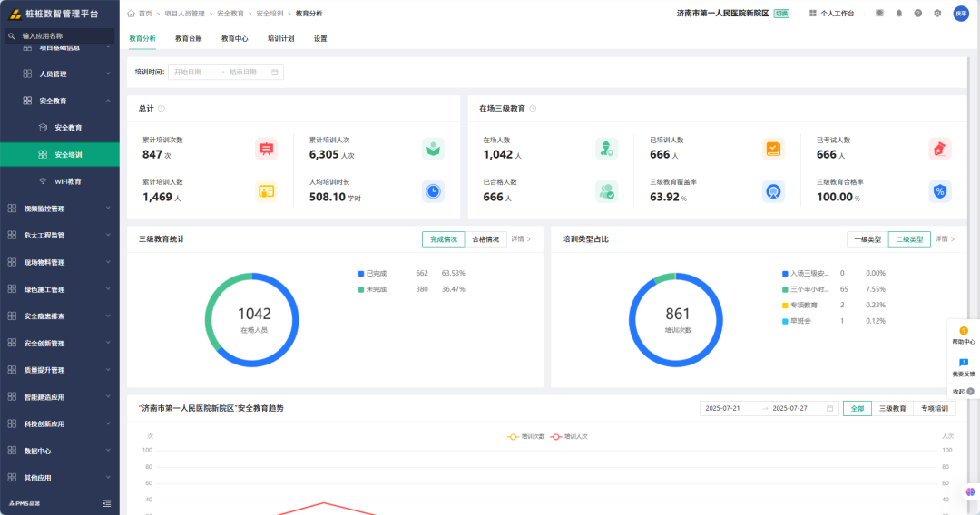Click the calendar icon in trend date range

(x=830, y=408)
